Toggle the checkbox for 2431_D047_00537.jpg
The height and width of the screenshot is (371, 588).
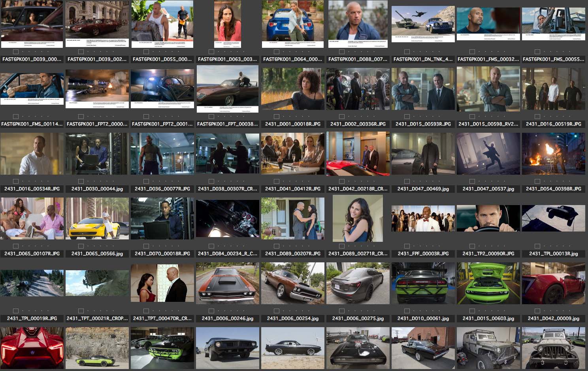coord(472,181)
